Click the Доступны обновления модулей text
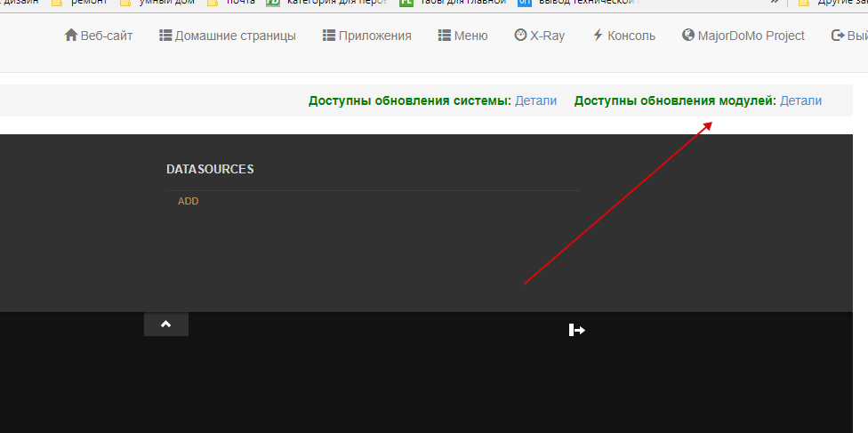The image size is (868, 433). coord(675,100)
